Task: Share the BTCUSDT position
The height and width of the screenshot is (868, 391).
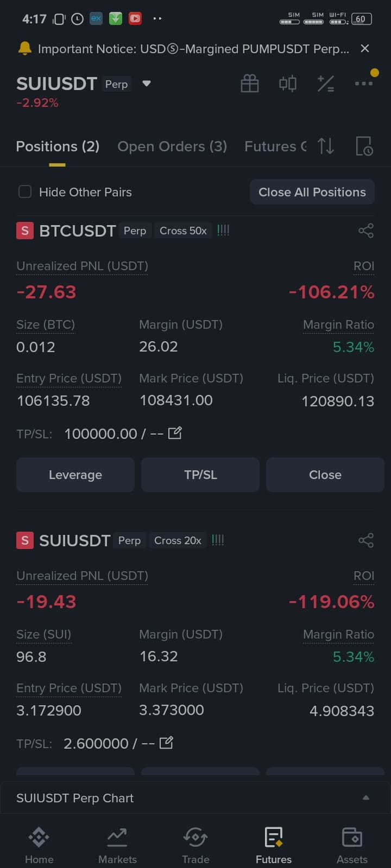Action: 366,231
